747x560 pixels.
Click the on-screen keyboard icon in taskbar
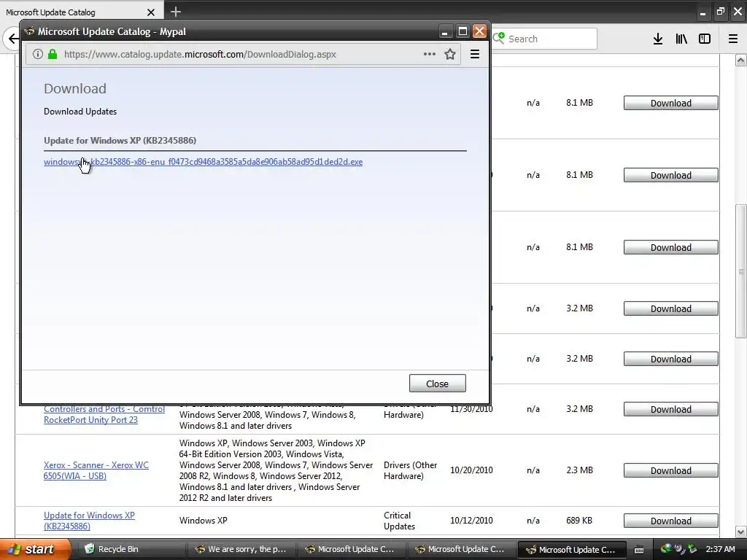[x=639, y=550]
